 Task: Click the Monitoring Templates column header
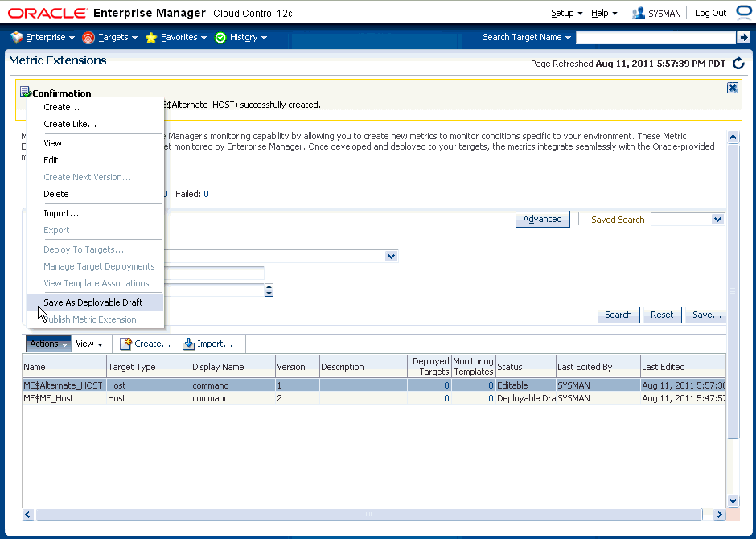(474, 367)
